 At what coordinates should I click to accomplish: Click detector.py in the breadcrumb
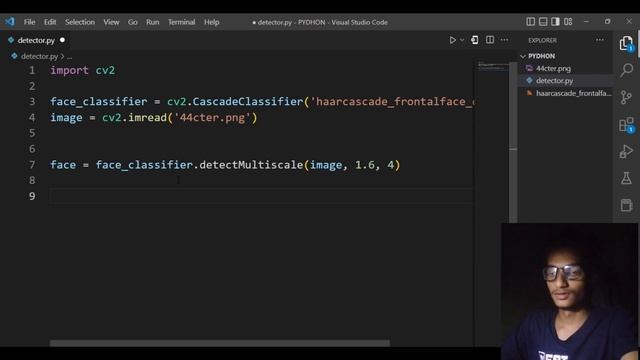click(x=39, y=56)
